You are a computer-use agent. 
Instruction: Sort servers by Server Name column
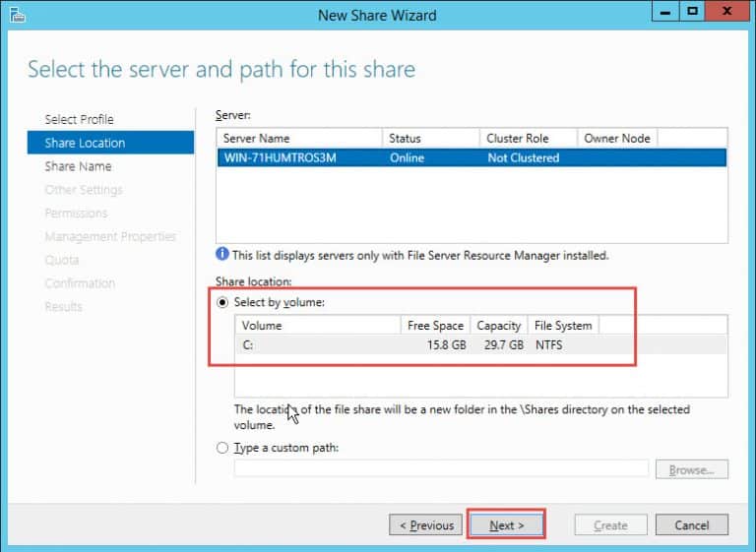tap(298, 139)
